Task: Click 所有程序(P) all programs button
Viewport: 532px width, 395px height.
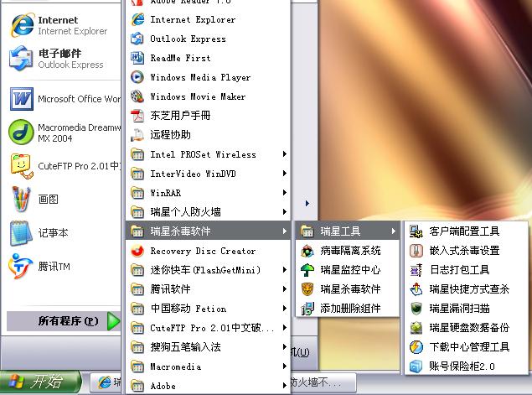Action: click(x=64, y=321)
